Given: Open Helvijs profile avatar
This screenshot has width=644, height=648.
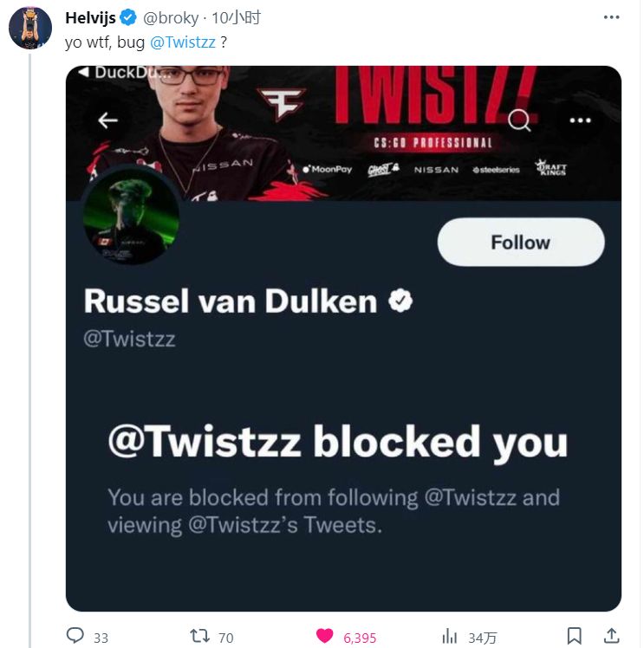Looking at the screenshot, I should click(30, 28).
